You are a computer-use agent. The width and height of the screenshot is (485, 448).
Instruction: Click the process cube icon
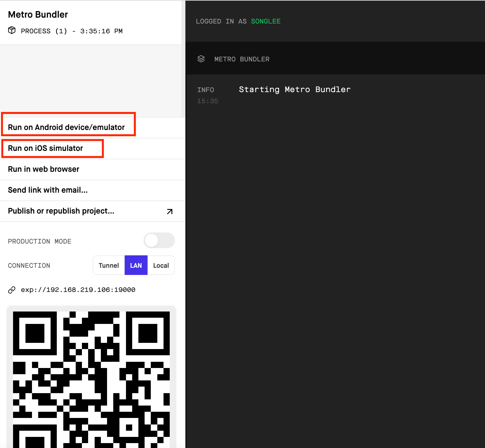[x=12, y=30]
